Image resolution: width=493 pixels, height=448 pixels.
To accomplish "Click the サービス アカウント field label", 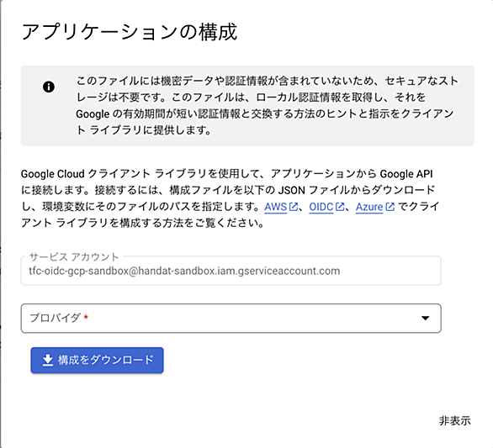I will click(x=74, y=257).
